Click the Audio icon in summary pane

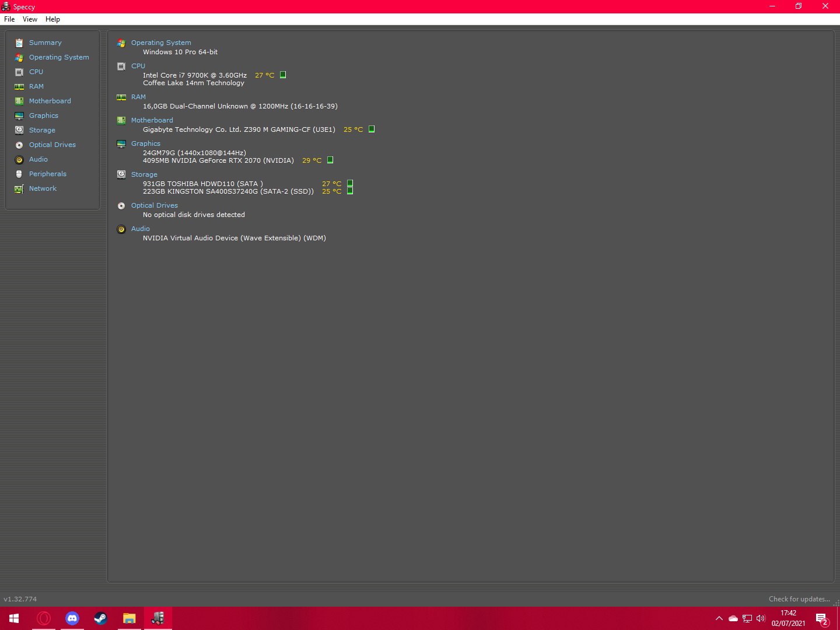(x=121, y=229)
